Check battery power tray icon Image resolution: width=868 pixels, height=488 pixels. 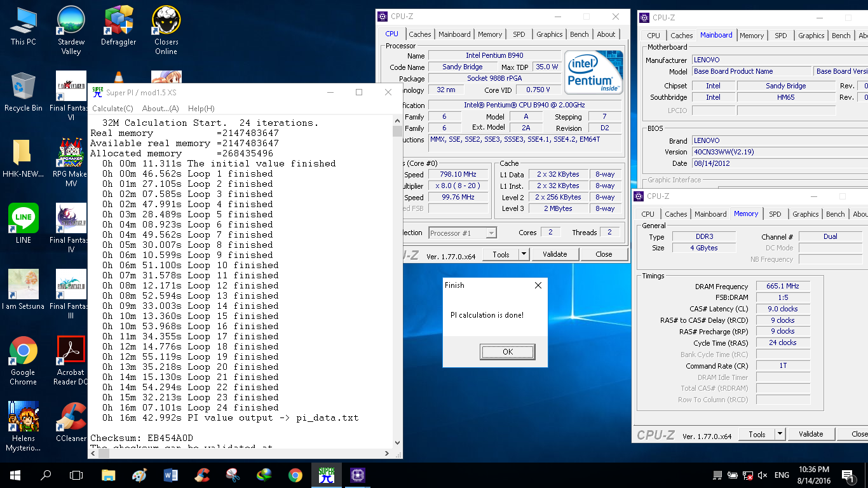pos(733,475)
